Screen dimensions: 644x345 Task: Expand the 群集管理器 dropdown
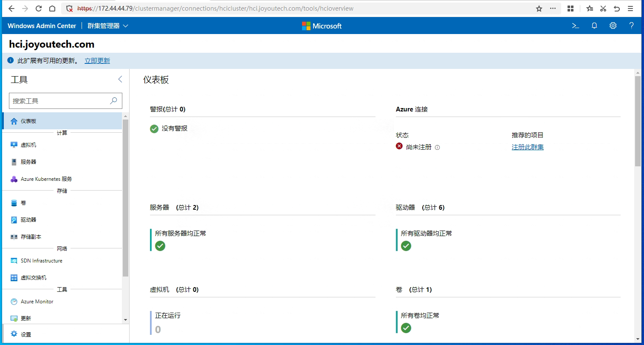click(108, 26)
